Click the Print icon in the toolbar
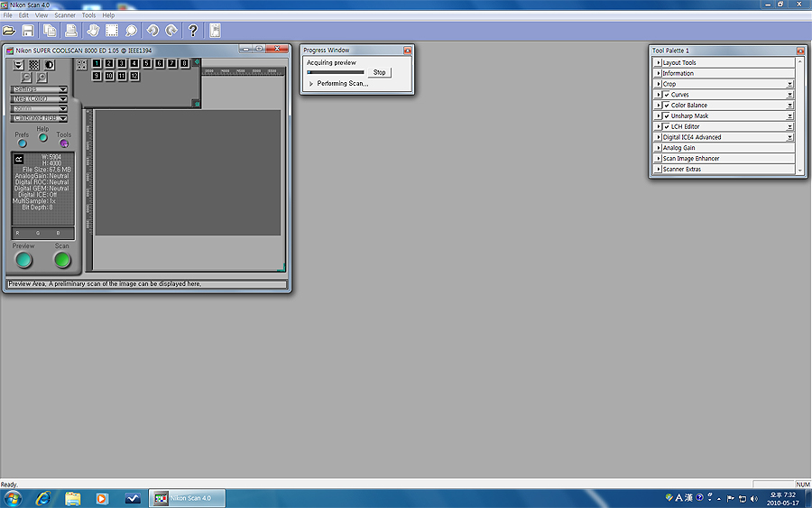Screen dimensions: 812x508 pyautogui.click(x=71, y=31)
